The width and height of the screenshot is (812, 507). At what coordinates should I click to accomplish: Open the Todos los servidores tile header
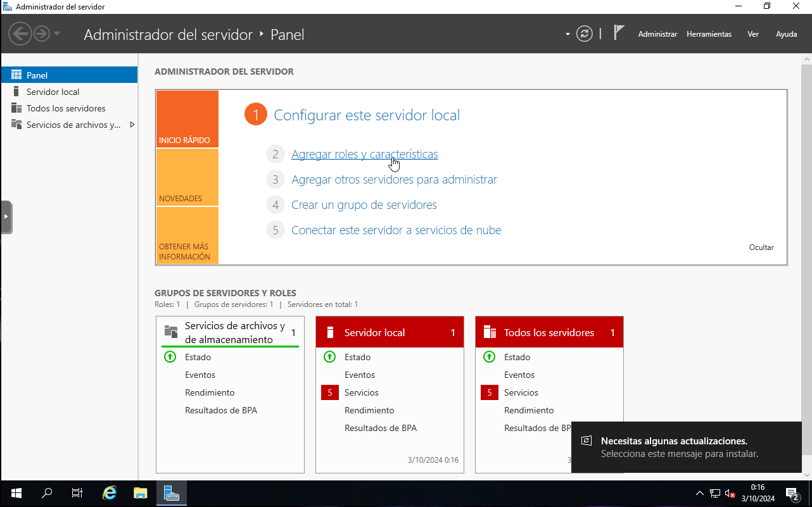pyautogui.click(x=549, y=332)
